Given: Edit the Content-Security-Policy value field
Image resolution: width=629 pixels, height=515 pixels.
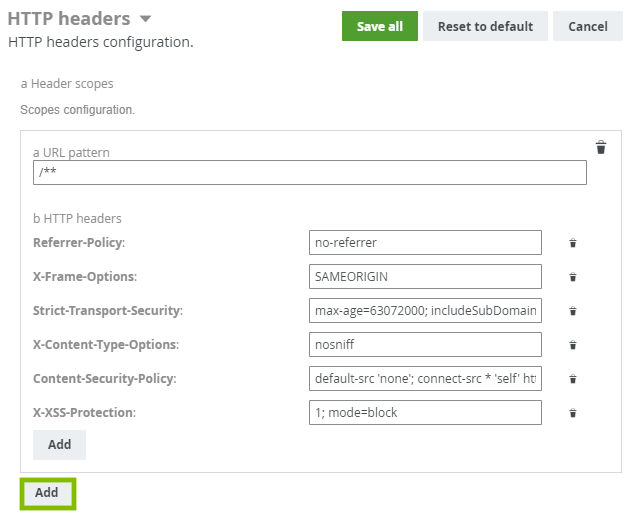Looking at the screenshot, I should point(425,378).
